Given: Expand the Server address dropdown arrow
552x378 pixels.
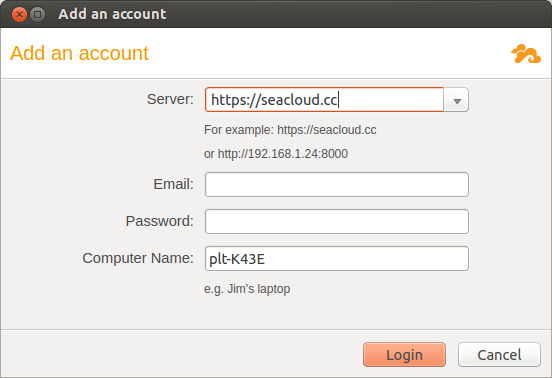Looking at the screenshot, I should click(456, 100).
